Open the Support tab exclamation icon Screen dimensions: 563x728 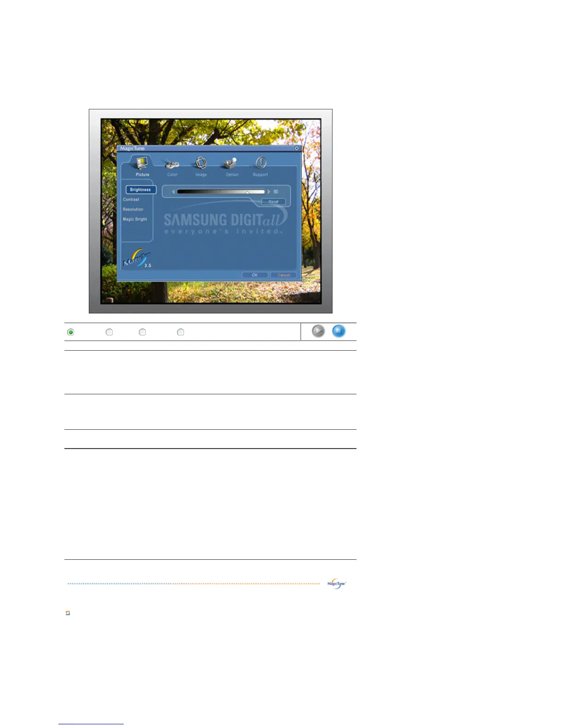pyautogui.click(x=261, y=163)
